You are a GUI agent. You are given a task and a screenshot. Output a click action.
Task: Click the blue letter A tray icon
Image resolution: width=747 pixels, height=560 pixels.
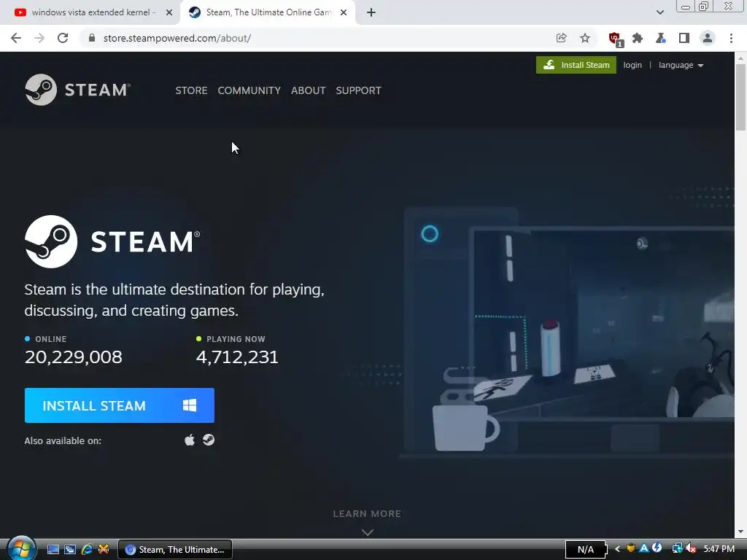coord(644,548)
